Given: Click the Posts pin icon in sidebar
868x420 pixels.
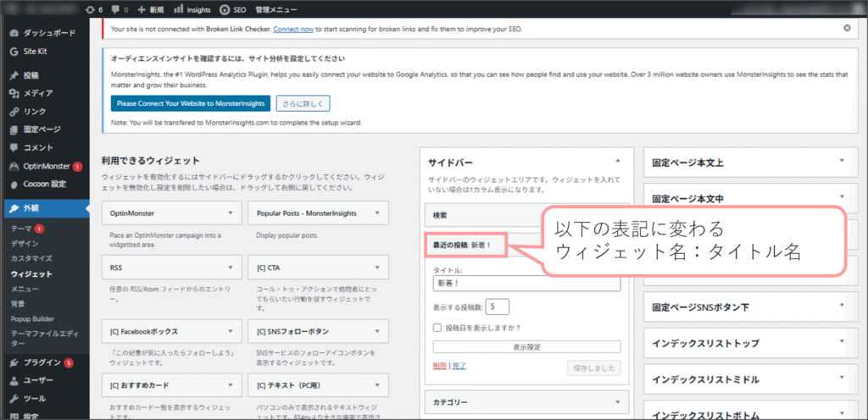Looking at the screenshot, I should click(x=14, y=75).
